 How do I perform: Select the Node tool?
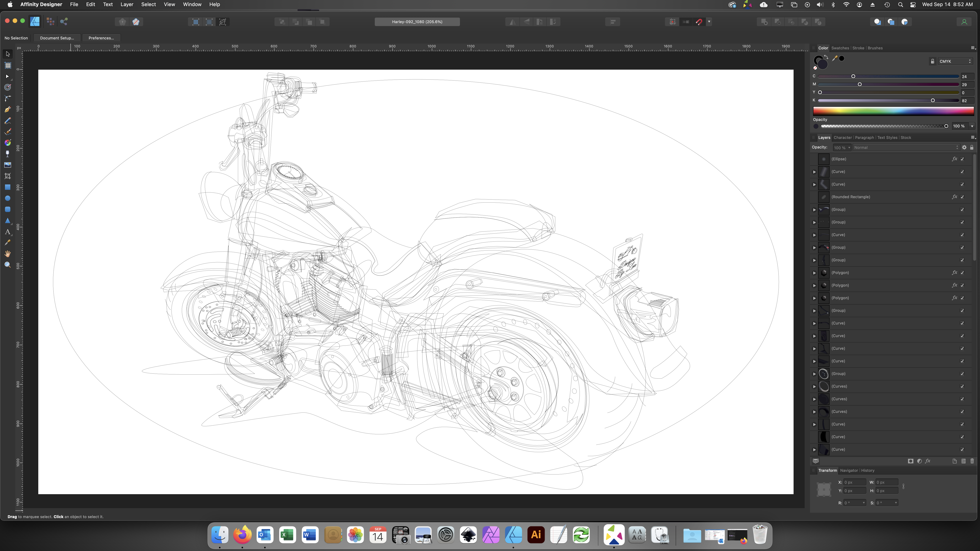click(8, 77)
